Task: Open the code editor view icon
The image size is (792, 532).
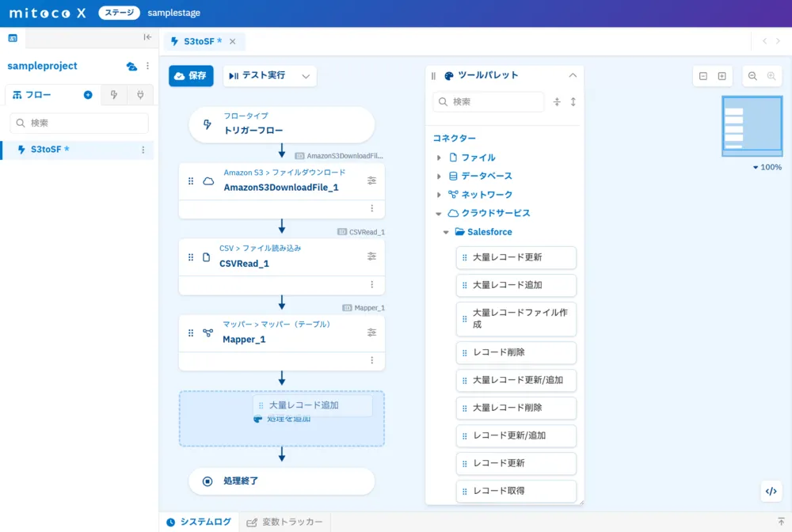Action: tap(771, 491)
